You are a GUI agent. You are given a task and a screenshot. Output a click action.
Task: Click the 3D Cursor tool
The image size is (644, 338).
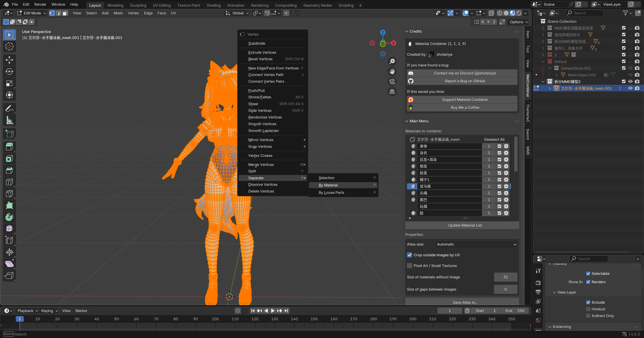click(9, 46)
